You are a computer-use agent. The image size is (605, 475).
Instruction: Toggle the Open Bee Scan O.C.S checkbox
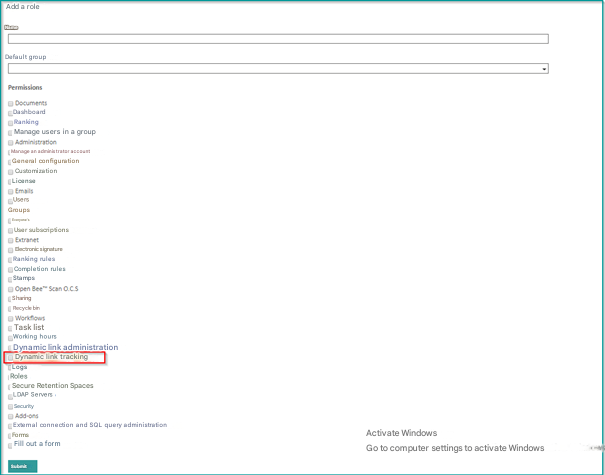(10, 289)
